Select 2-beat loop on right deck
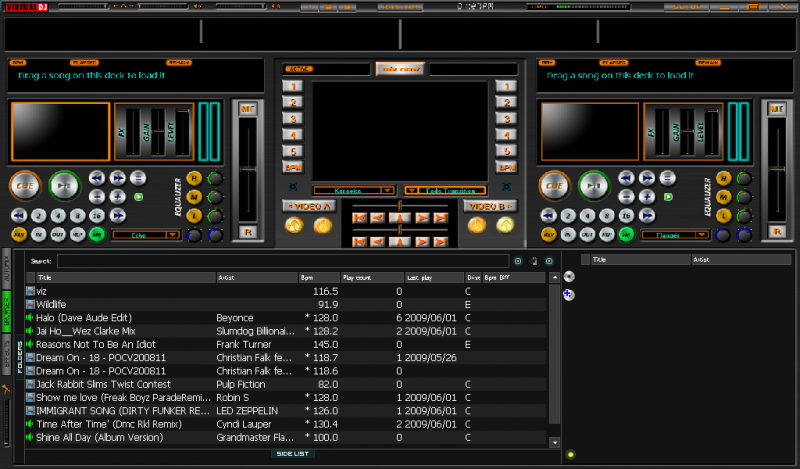 [x=568, y=216]
